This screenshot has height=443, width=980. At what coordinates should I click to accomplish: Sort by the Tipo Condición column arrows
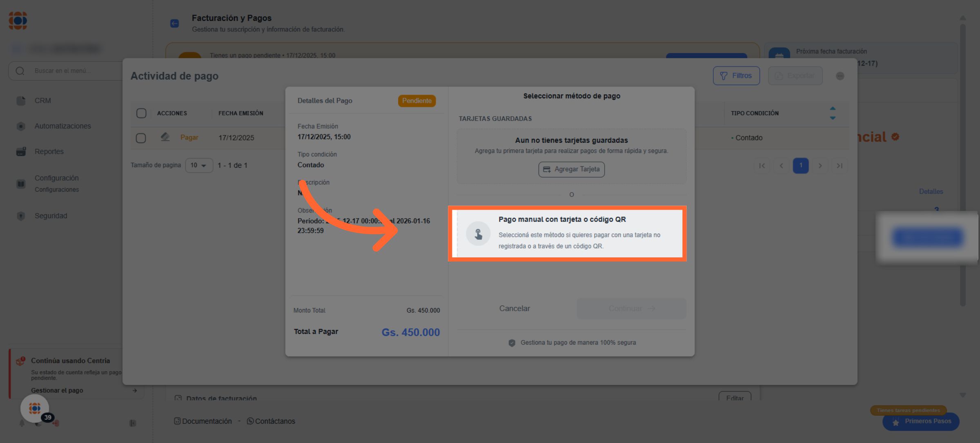coord(833,113)
